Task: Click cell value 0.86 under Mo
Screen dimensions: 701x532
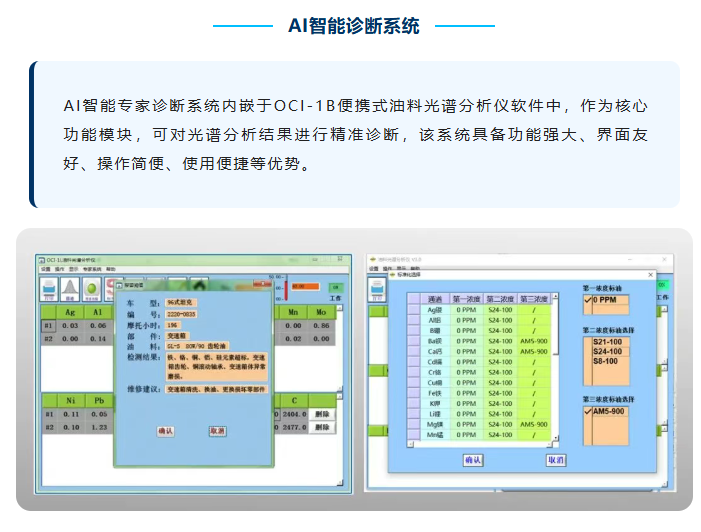Action: point(321,325)
